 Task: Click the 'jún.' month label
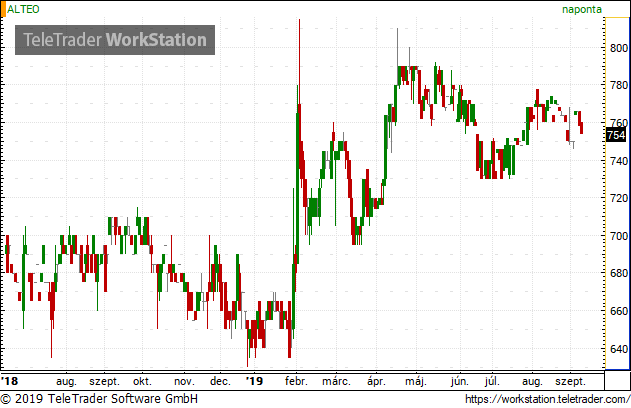point(460,381)
